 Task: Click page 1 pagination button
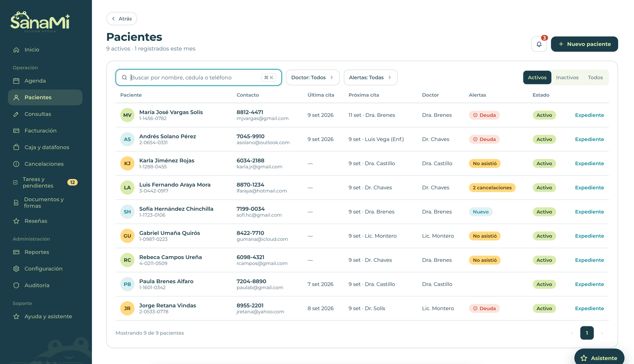(x=587, y=333)
